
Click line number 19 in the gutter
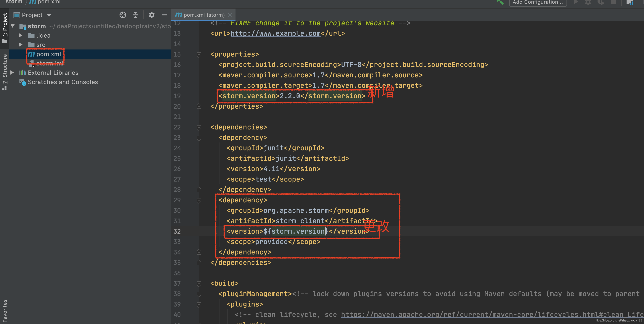[x=177, y=96]
